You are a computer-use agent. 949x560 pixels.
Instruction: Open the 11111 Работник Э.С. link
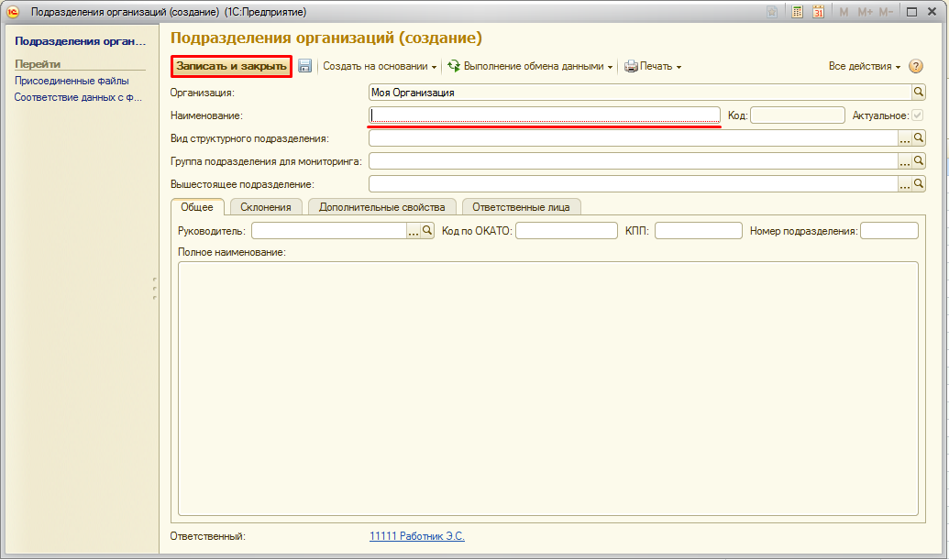pos(416,536)
